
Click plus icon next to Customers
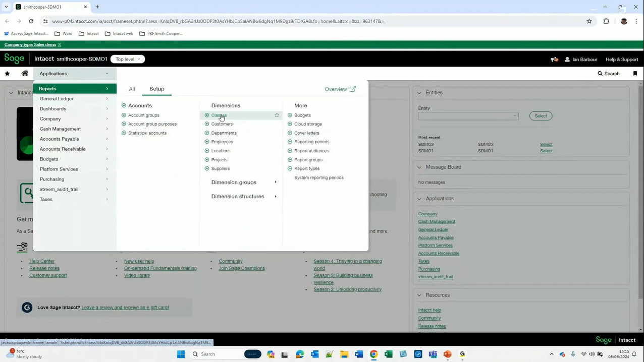click(207, 124)
